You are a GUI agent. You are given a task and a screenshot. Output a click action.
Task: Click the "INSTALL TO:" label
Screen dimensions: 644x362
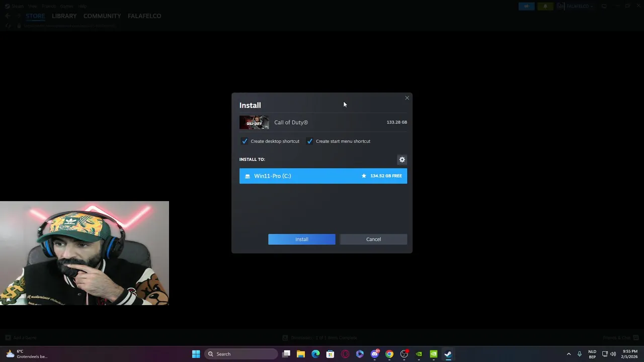click(x=252, y=159)
